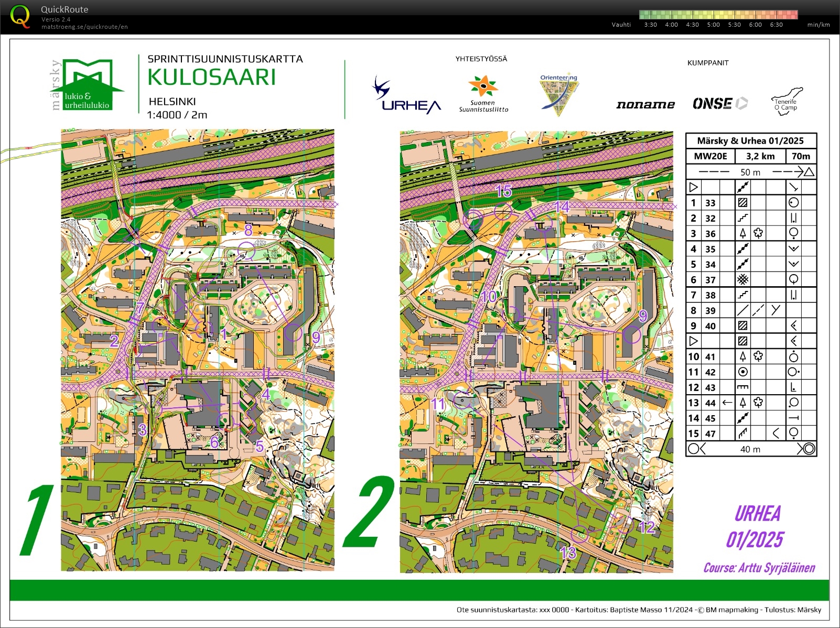Click the KULOSAARI map title

(211, 77)
